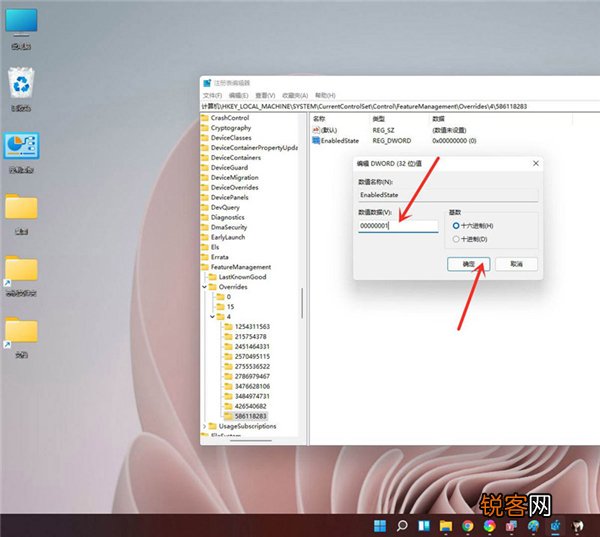Select the 1254311563 subkey

[x=252, y=326]
